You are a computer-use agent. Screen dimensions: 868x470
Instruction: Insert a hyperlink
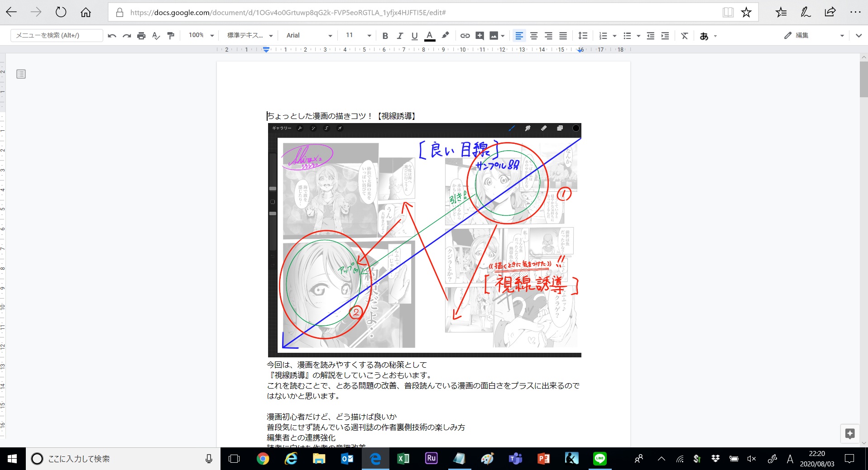[x=465, y=36]
